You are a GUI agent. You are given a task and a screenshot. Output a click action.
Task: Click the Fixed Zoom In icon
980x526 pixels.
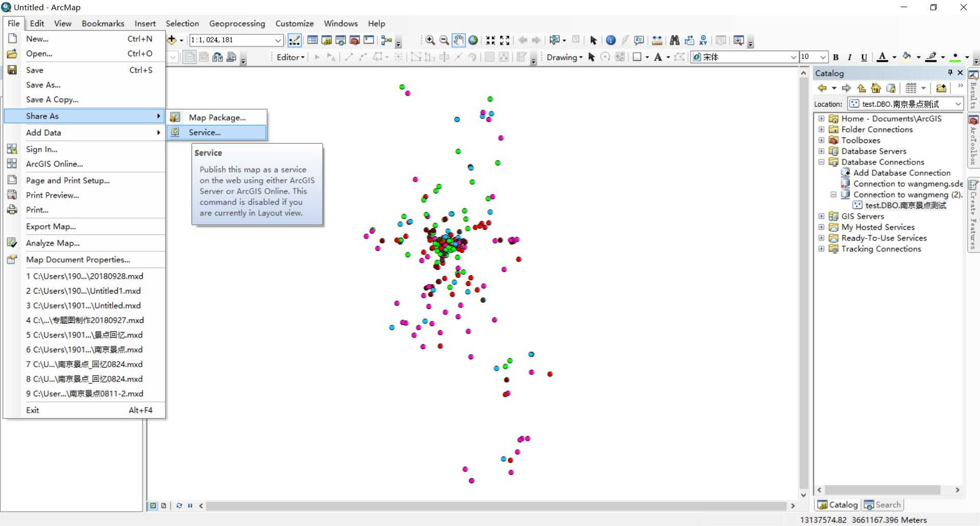(x=491, y=40)
